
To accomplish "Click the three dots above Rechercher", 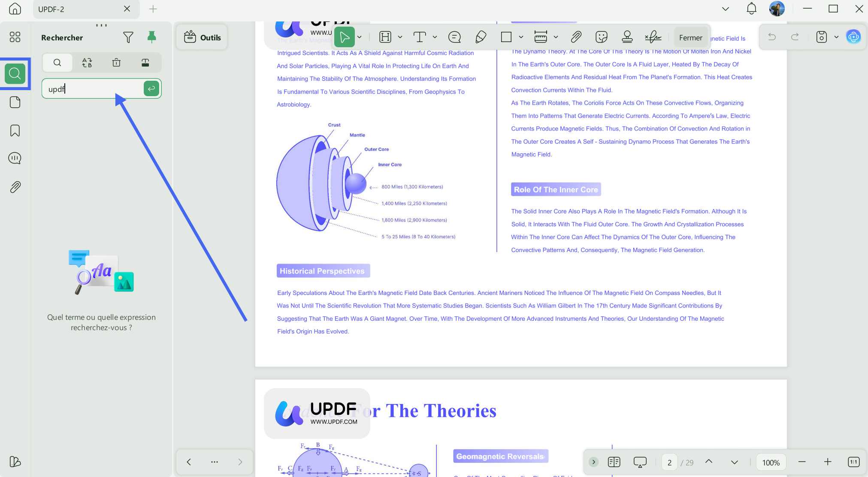I will pos(101,25).
